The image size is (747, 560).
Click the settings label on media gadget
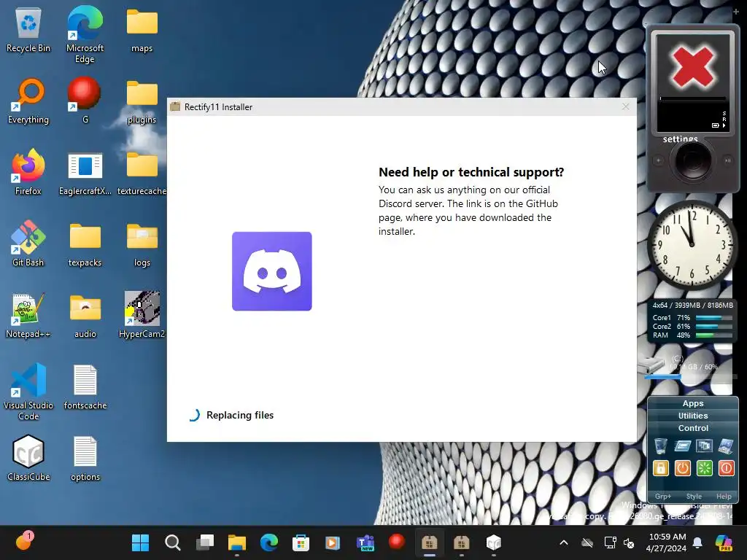[681, 139]
